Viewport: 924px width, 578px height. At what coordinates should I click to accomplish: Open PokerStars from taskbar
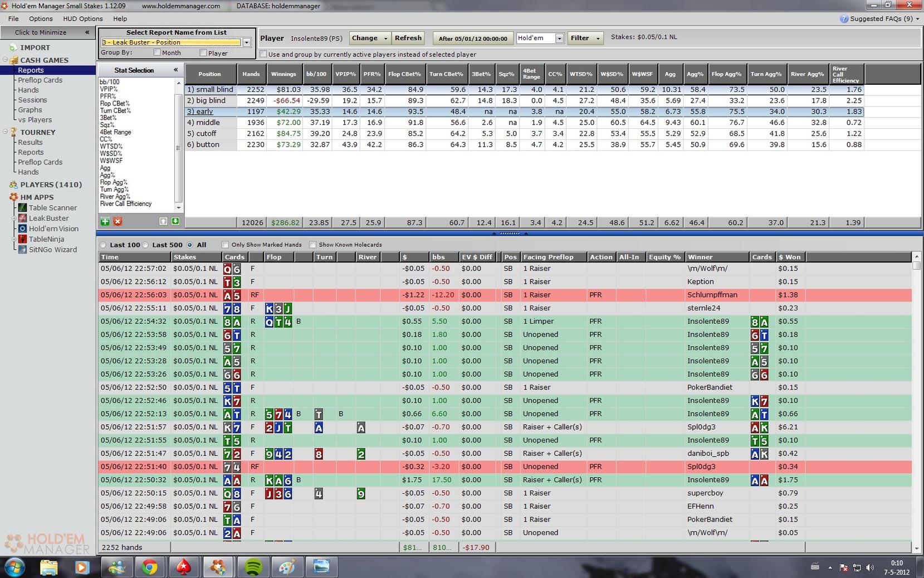click(184, 567)
